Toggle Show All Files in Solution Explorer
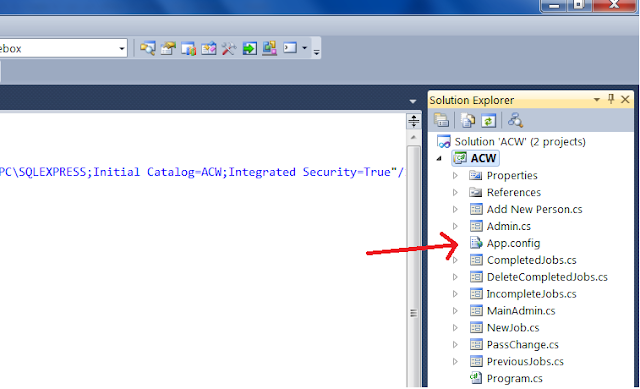Screen dimensions: 640x389 click(468, 120)
